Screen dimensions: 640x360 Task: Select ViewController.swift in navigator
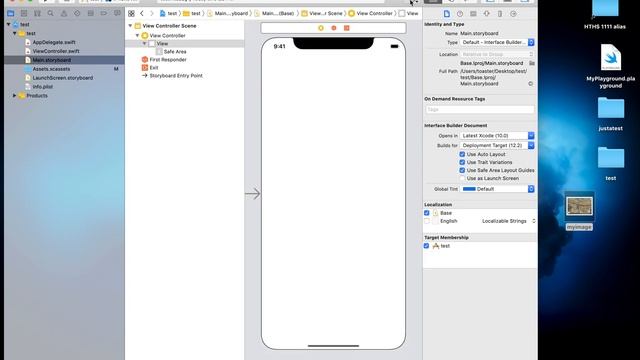[x=56, y=51]
